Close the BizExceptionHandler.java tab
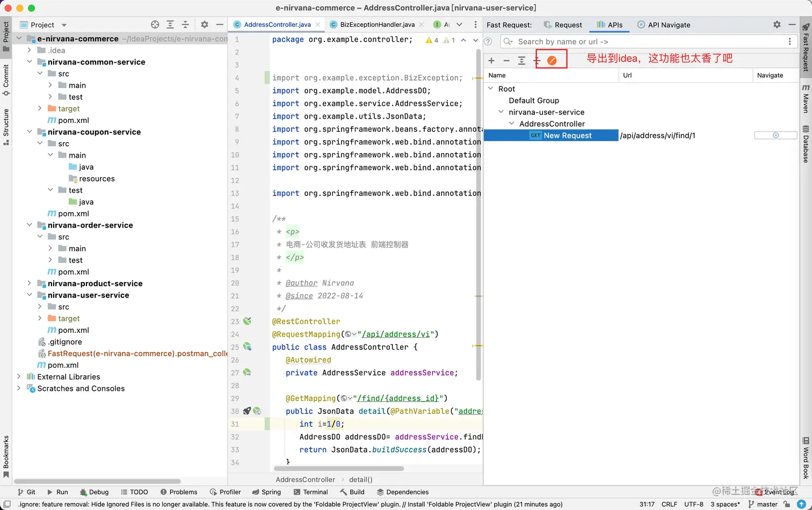Screen dimensions: 812x510 click(421, 25)
